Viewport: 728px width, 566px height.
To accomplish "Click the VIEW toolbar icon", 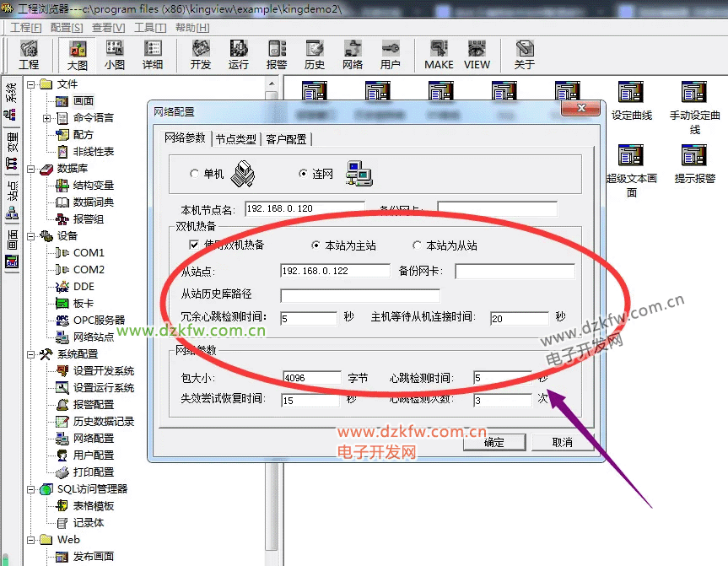I will [x=477, y=55].
